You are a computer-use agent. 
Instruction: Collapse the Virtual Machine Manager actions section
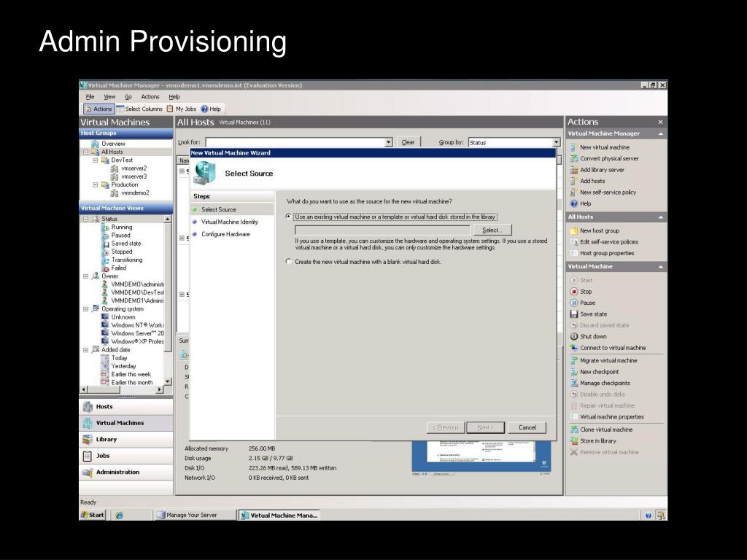660,134
